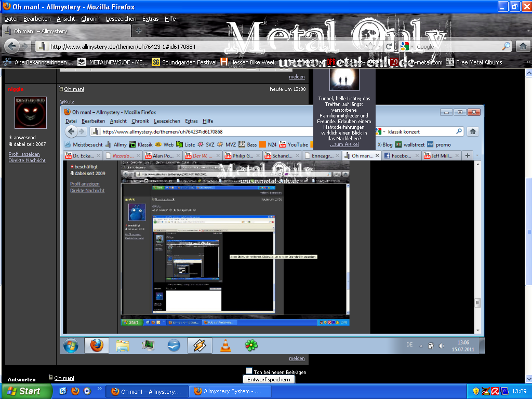Open the Extras menu

click(x=150, y=19)
